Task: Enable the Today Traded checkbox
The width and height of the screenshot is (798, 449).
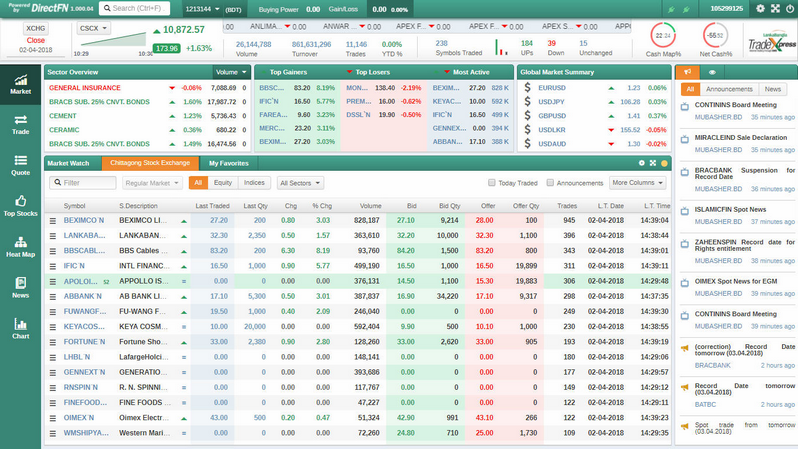Action: pos(492,183)
